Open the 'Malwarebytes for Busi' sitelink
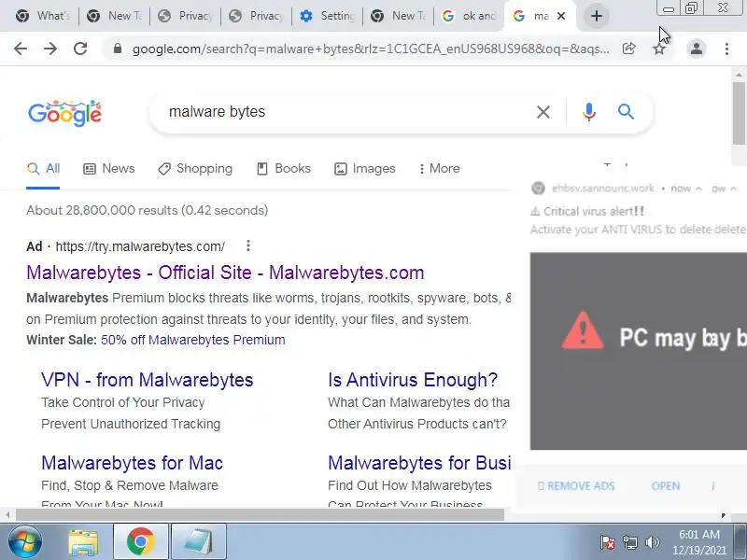Screen dimensions: 747x560 click(419, 463)
